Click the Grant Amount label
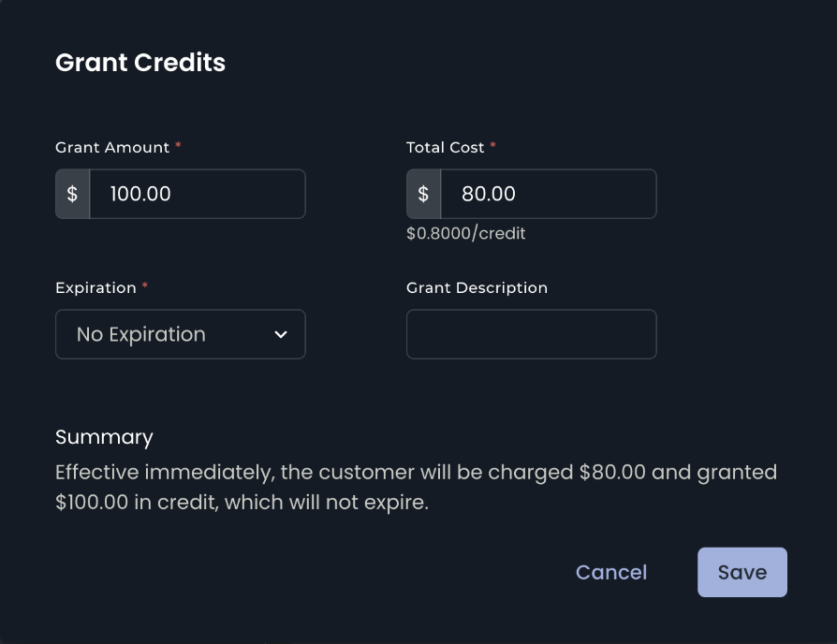Image resolution: width=837 pixels, height=644 pixels. coord(112,147)
